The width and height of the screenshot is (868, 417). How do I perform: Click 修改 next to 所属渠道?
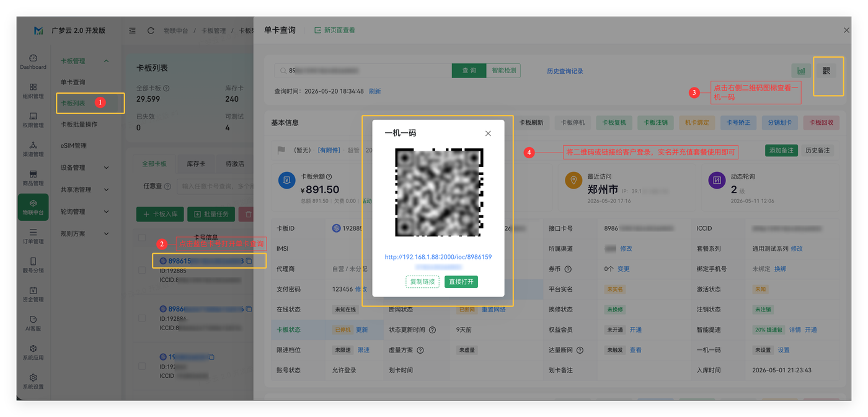click(x=626, y=249)
